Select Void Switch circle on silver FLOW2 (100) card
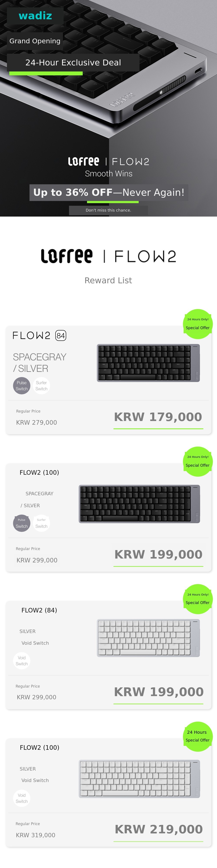The width and height of the screenshot is (217, 868). [x=22, y=798]
